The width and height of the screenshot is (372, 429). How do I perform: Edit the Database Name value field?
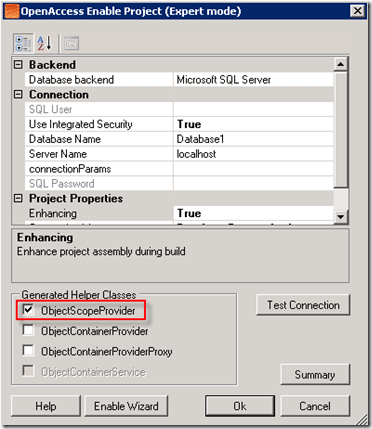pos(253,139)
